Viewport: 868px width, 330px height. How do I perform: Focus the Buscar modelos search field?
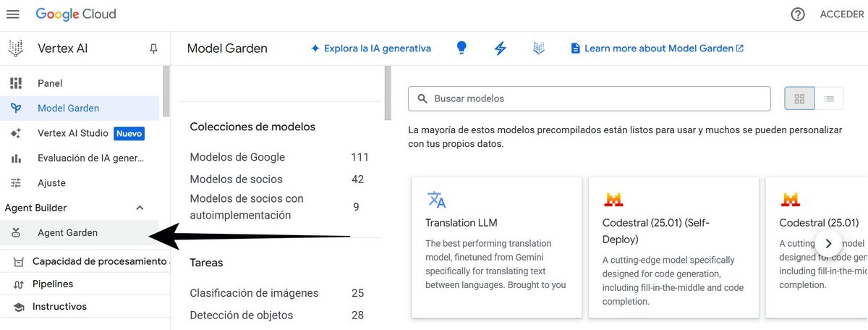tap(590, 98)
